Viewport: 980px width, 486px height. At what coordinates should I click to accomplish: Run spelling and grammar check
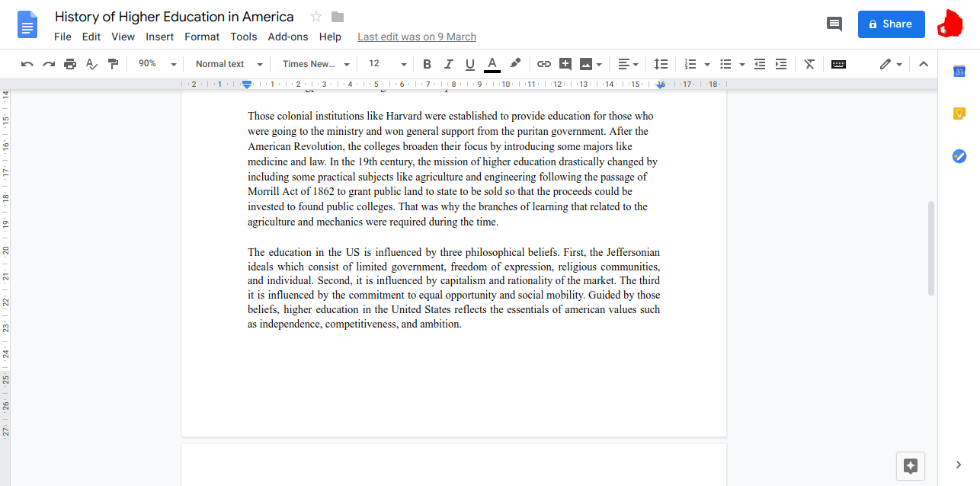click(x=91, y=64)
